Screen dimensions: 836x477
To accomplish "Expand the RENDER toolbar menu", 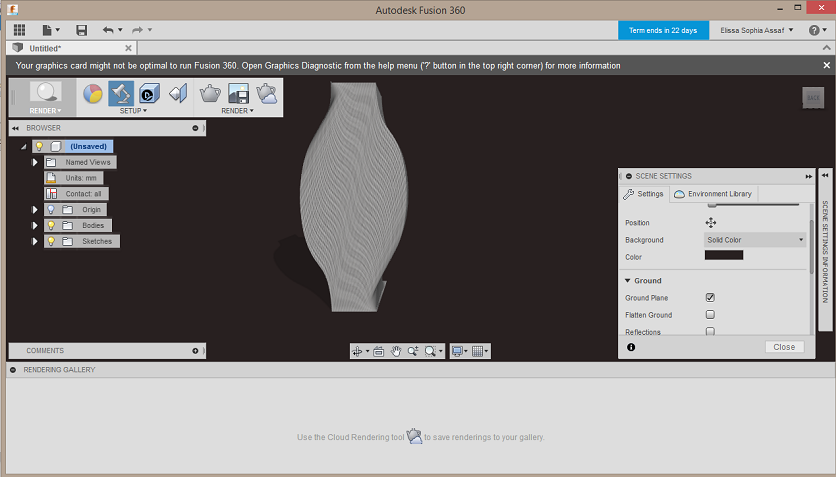I will tap(237, 111).
